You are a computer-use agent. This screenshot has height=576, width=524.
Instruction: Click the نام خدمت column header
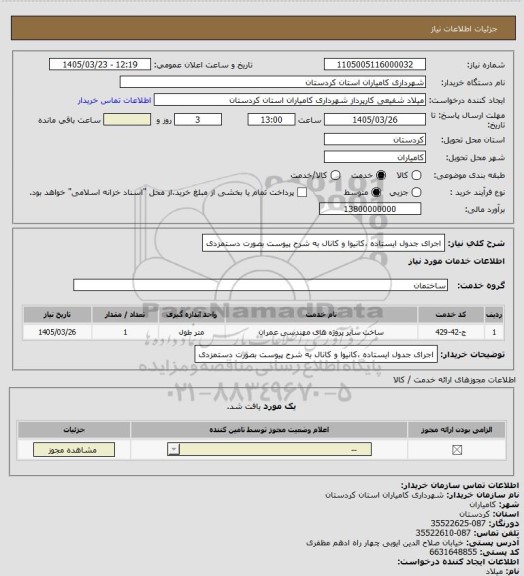321,315
